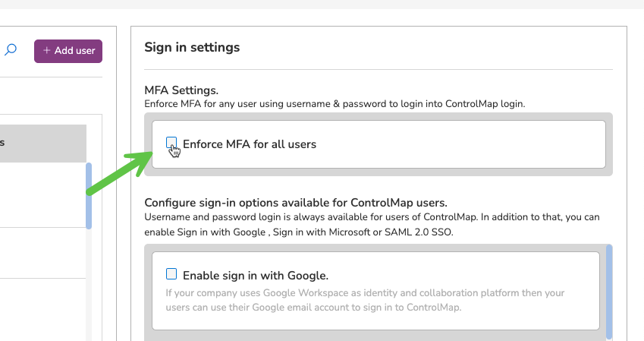Image resolution: width=644 pixels, height=341 pixels.
Task: Click empty area of Enforce MFA card
Action: [x=460, y=144]
